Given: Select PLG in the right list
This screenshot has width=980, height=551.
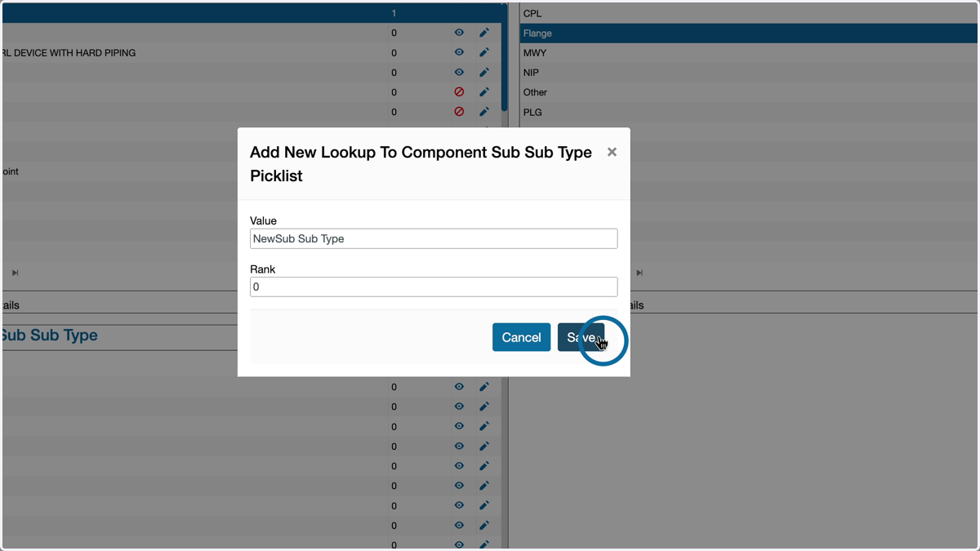Looking at the screenshot, I should pos(749,112).
